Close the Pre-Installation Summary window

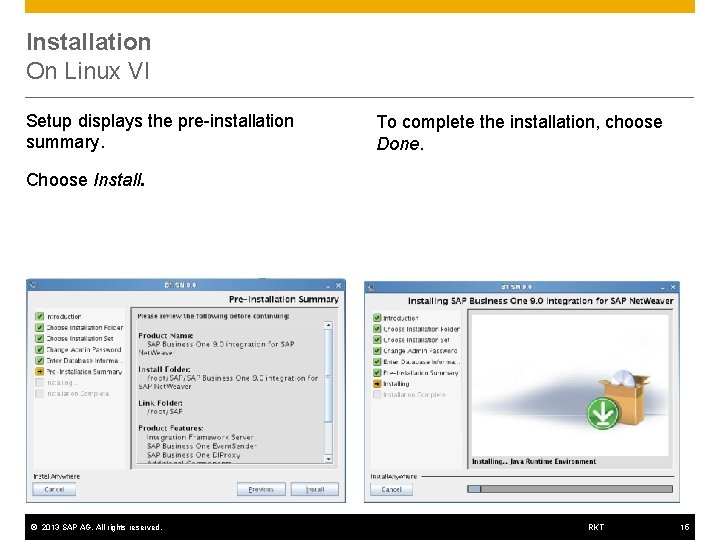(339, 285)
